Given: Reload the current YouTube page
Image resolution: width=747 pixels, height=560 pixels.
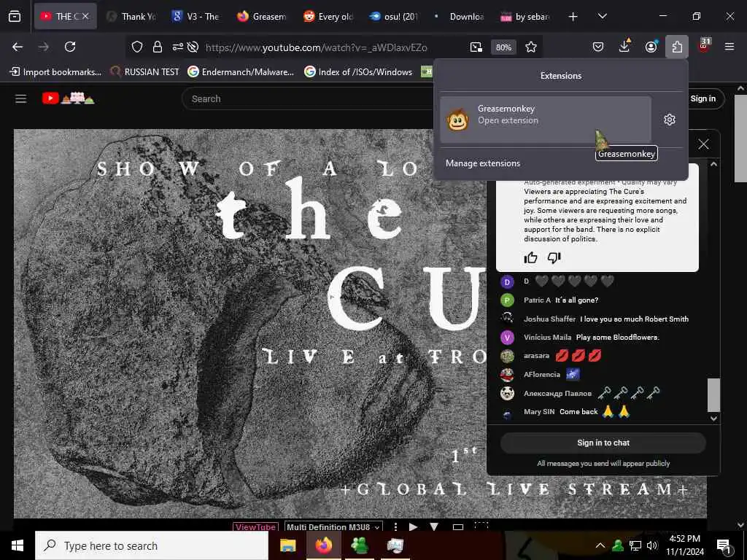Looking at the screenshot, I should pyautogui.click(x=70, y=47).
